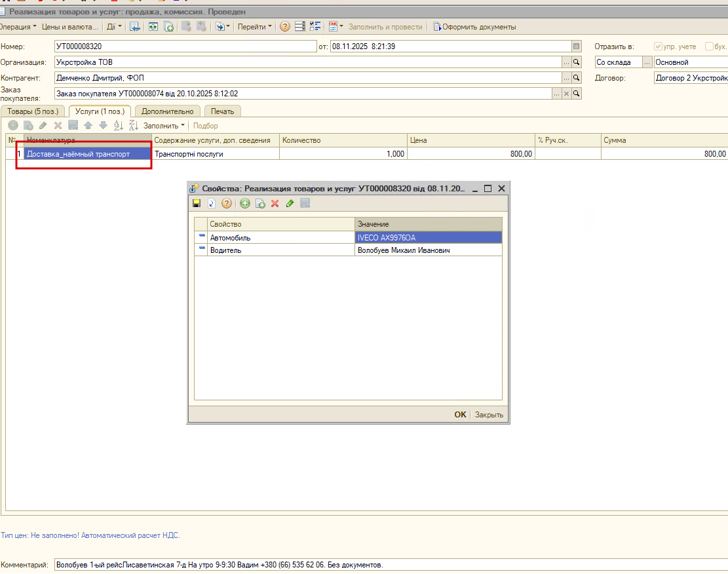Click the Тип цен: Не заполнено link
Image resolution: width=728 pixels, height=574 pixels.
click(x=90, y=535)
